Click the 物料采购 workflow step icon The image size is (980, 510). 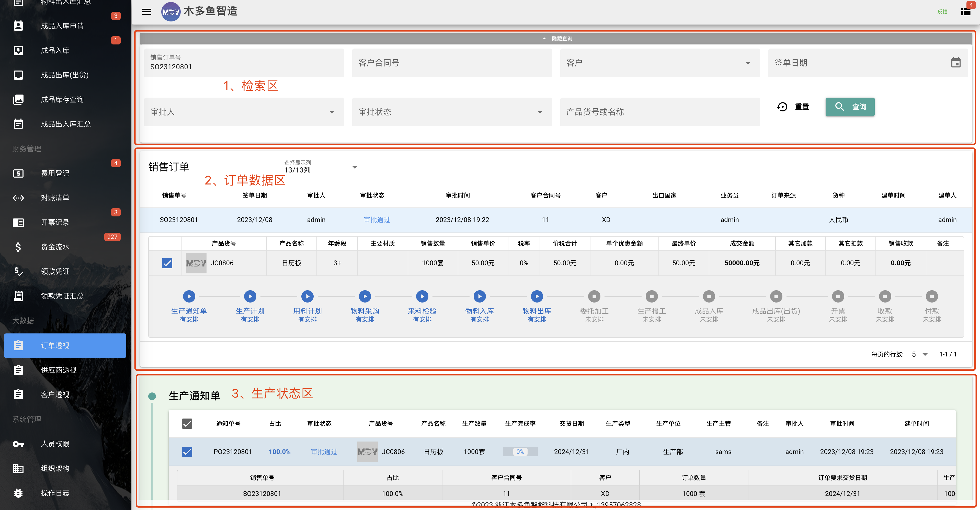point(365,296)
